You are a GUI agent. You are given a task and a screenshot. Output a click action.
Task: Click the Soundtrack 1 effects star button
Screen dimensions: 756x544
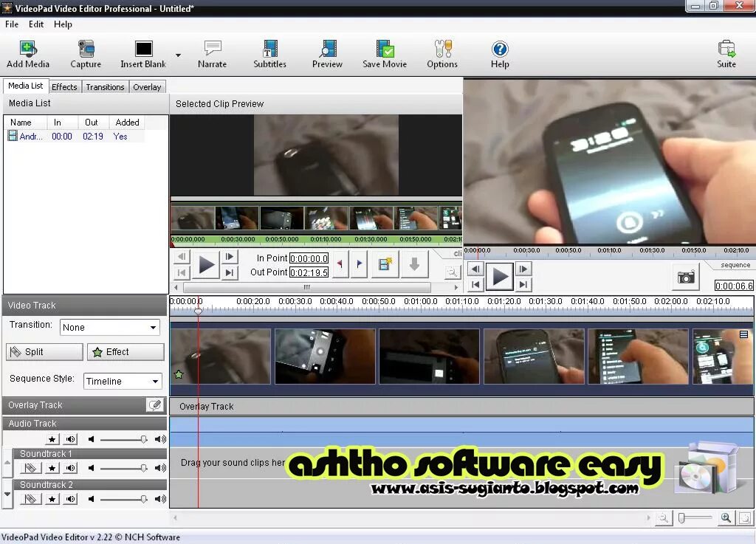click(52, 468)
